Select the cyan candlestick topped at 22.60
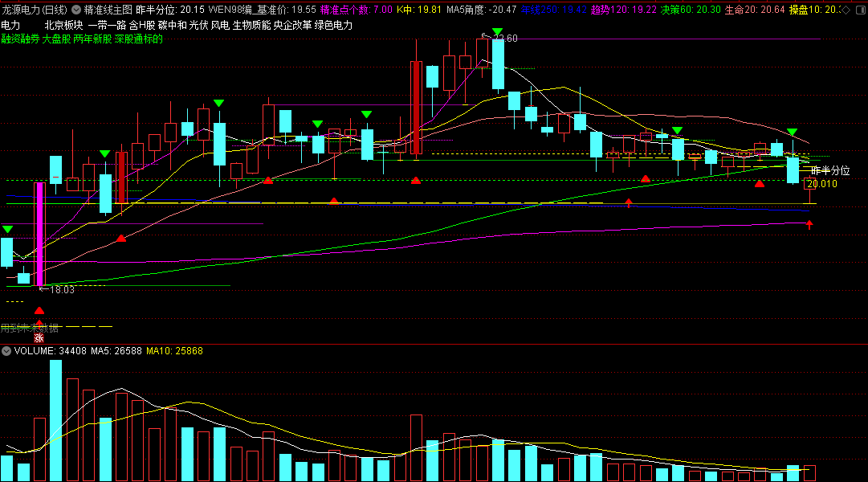The image size is (868, 482). [498, 64]
